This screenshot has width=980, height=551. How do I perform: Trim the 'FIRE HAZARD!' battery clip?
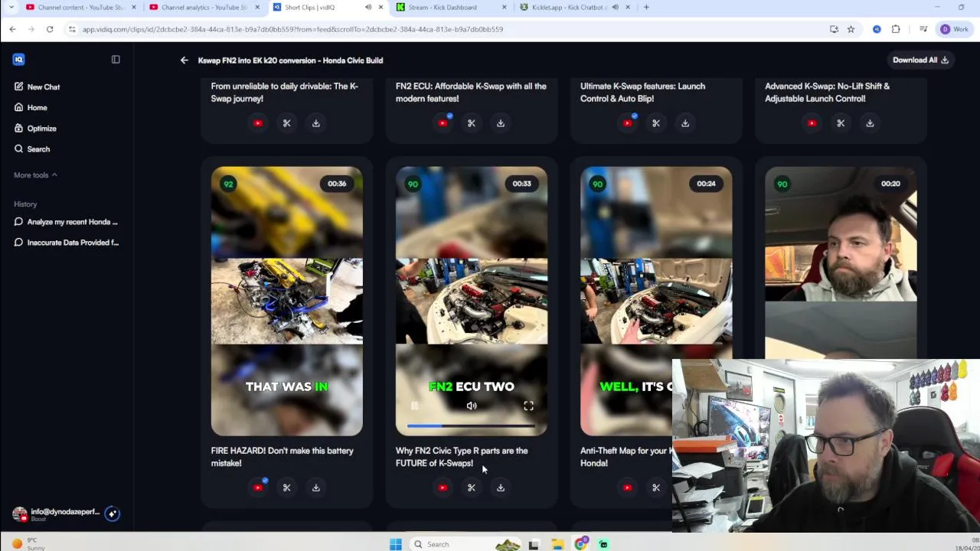click(287, 487)
